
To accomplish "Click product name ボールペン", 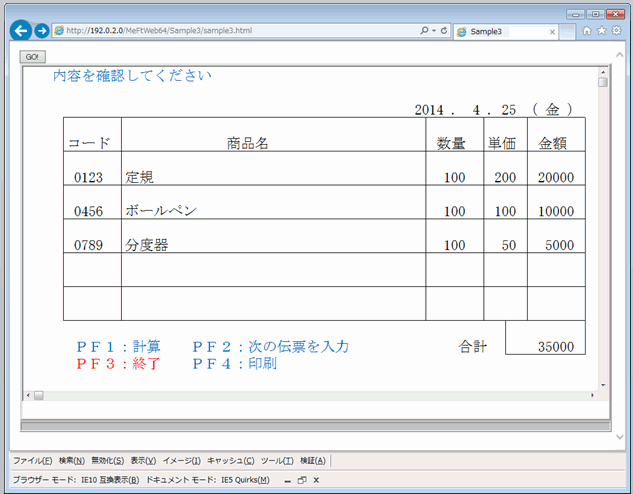I will click(161, 211).
